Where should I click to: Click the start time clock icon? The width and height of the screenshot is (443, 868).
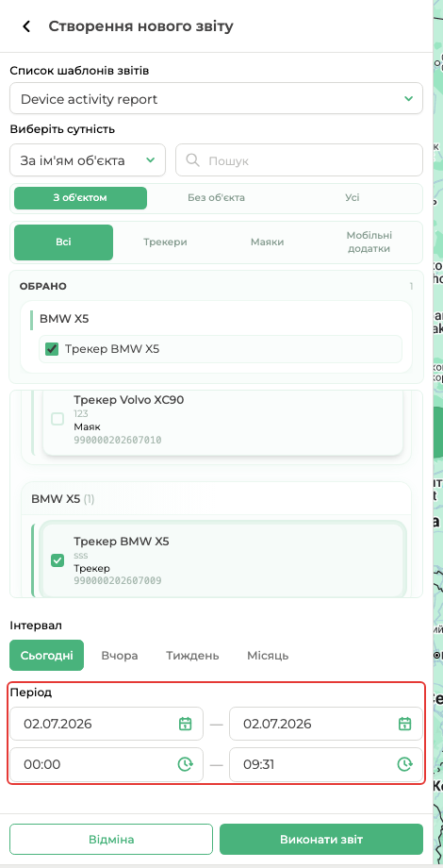point(185,764)
